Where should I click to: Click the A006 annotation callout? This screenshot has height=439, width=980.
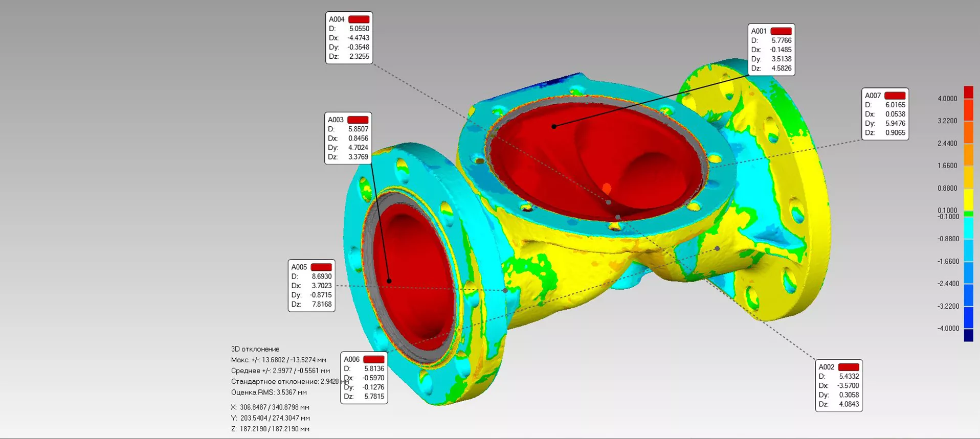(x=364, y=378)
